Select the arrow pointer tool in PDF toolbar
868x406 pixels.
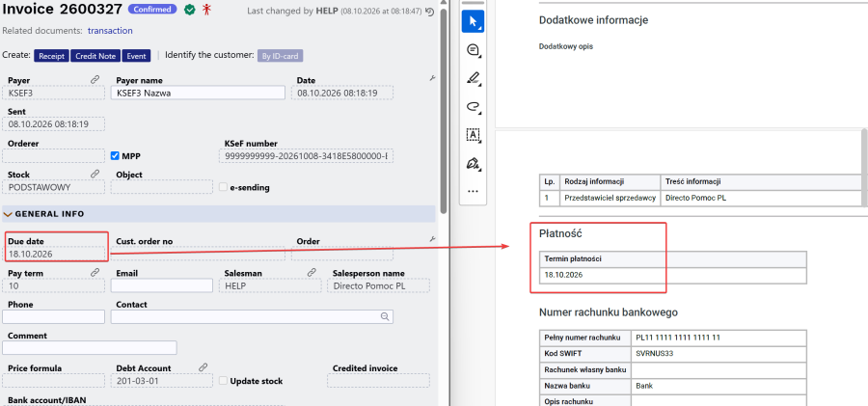pos(473,21)
